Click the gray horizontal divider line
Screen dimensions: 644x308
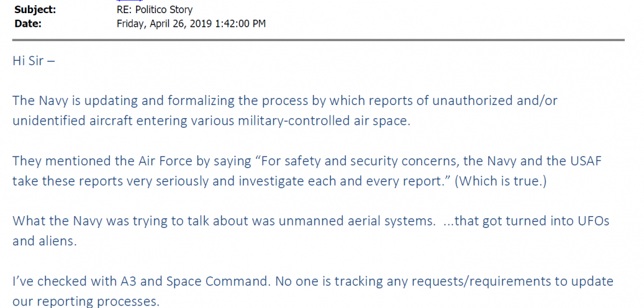click(318, 40)
